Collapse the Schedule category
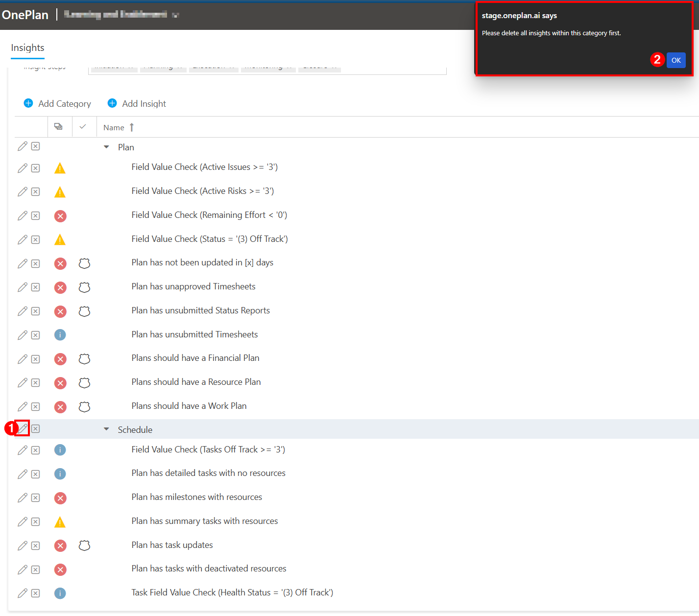Viewport: 699px width, 616px height. 106,429
